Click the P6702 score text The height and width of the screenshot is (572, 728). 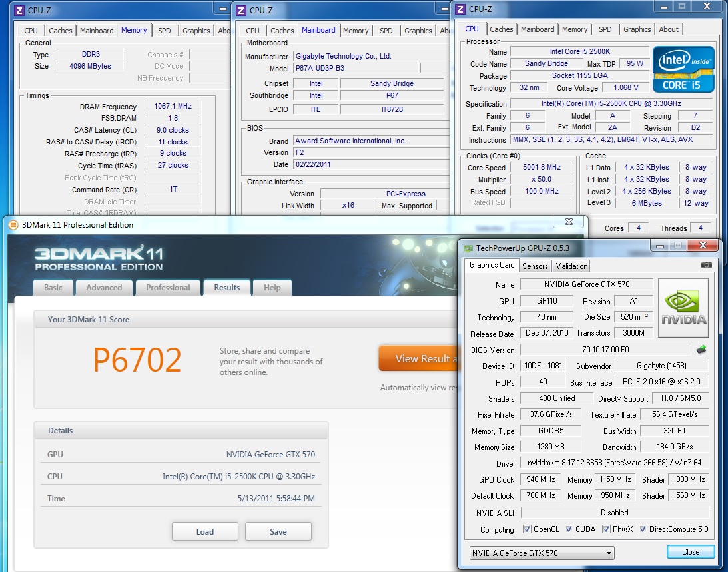click(137, 360)
